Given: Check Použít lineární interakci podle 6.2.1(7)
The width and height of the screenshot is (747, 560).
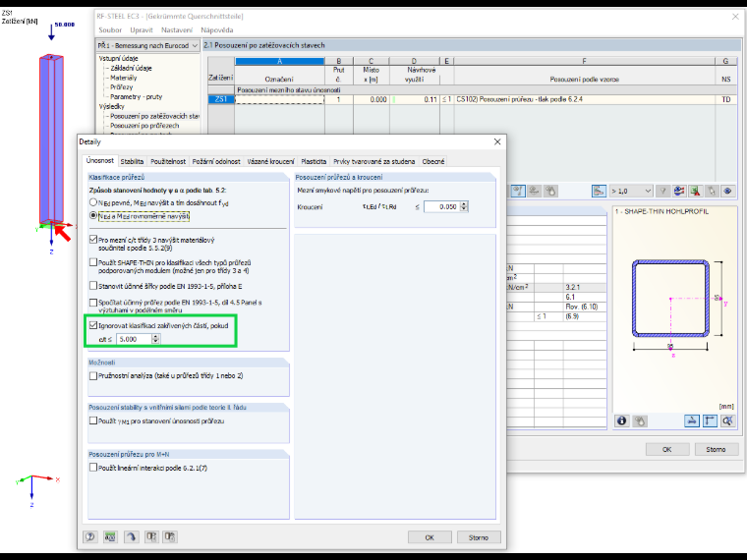Looking at the screenshot, I should (x=93, y=468).
